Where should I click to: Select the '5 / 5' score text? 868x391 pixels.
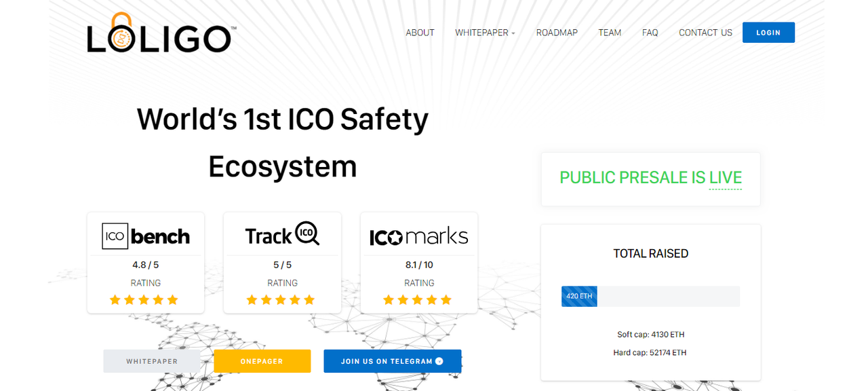click(282, 265)
